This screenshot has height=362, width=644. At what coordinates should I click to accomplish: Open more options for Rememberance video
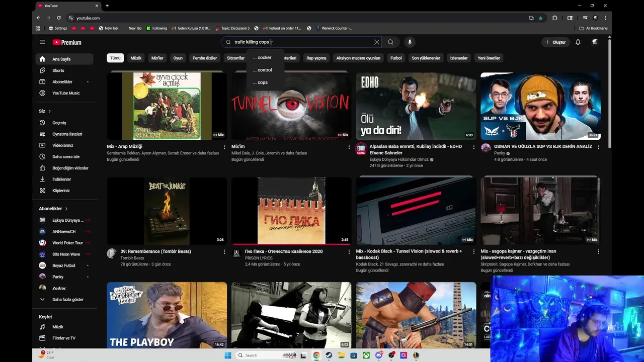[224, 251]
